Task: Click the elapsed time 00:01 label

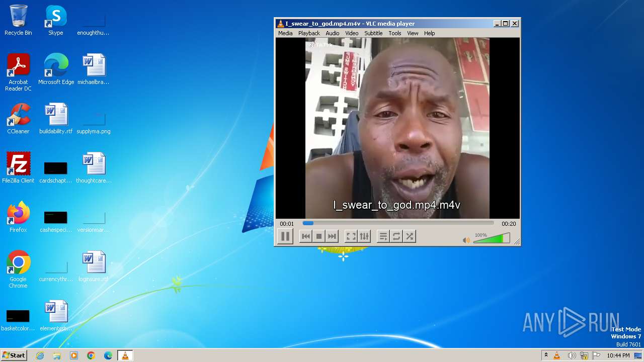Action: (287, 224)
